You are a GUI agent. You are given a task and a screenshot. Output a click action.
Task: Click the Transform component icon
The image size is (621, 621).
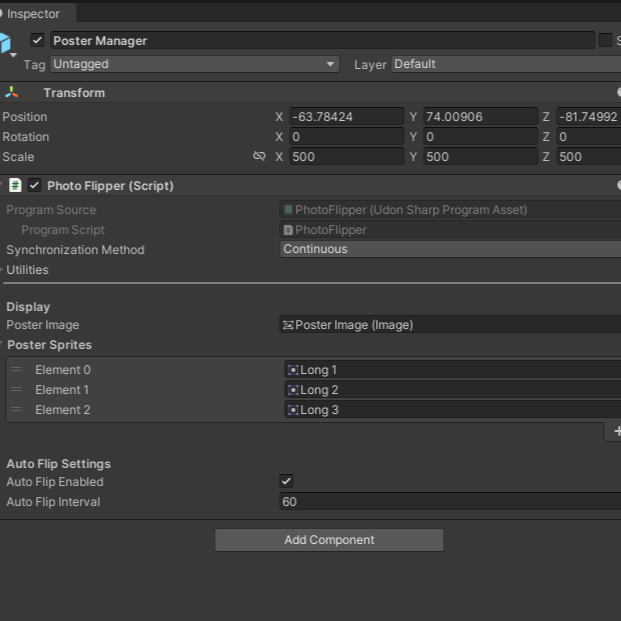(11, 93)
